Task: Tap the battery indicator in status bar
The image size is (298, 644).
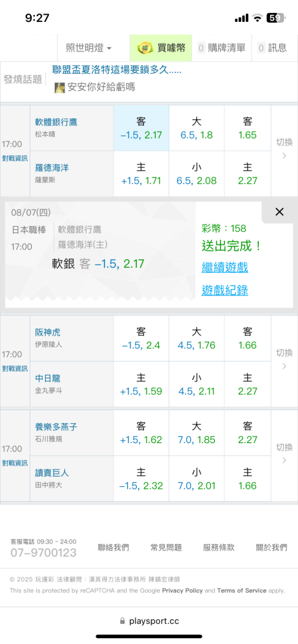Action: click(275, 17)
